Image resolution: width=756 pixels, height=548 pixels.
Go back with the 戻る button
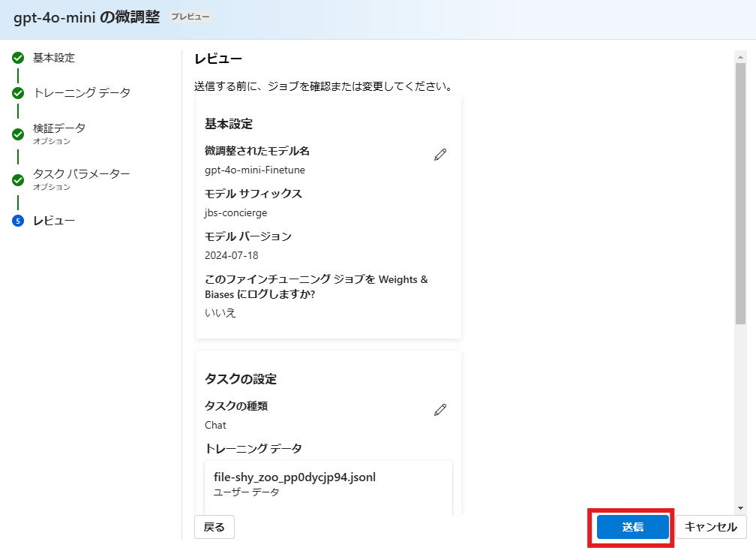point(214,527)
